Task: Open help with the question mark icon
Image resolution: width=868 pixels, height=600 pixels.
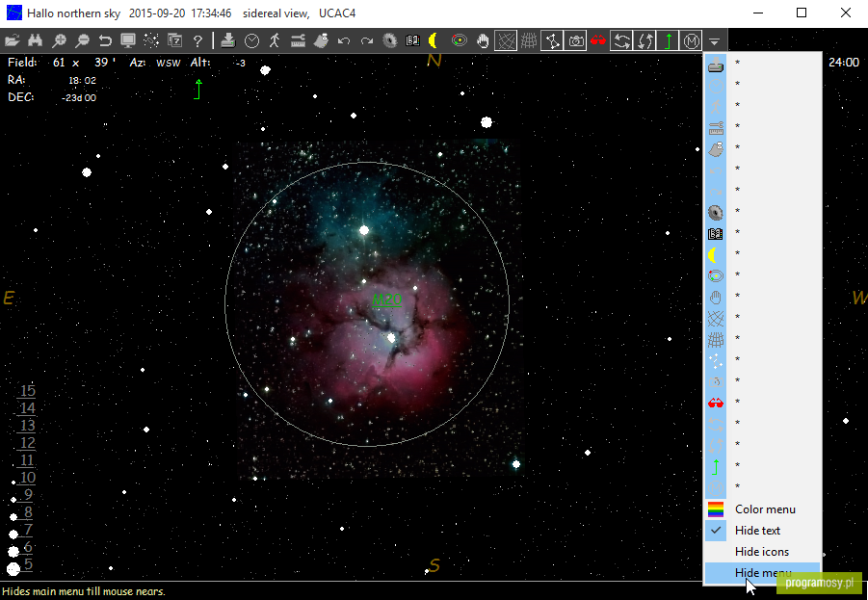Action: click(x=197, y=40)
